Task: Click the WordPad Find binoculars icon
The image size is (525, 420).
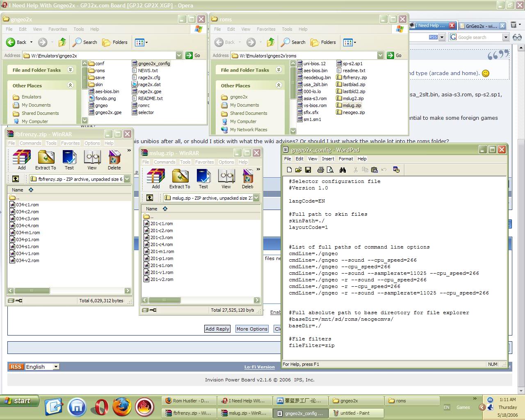Action: [342, 170]
